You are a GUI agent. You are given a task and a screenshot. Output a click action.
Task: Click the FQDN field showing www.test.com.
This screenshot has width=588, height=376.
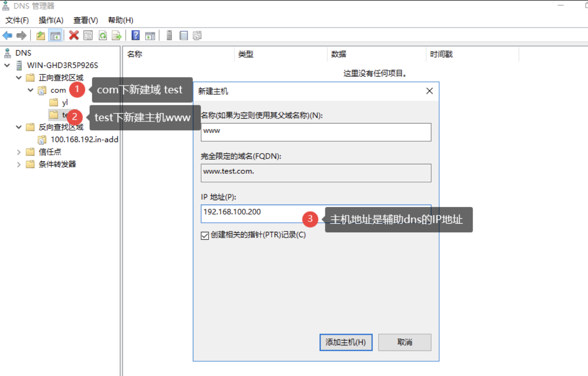[x=316, y=173]
